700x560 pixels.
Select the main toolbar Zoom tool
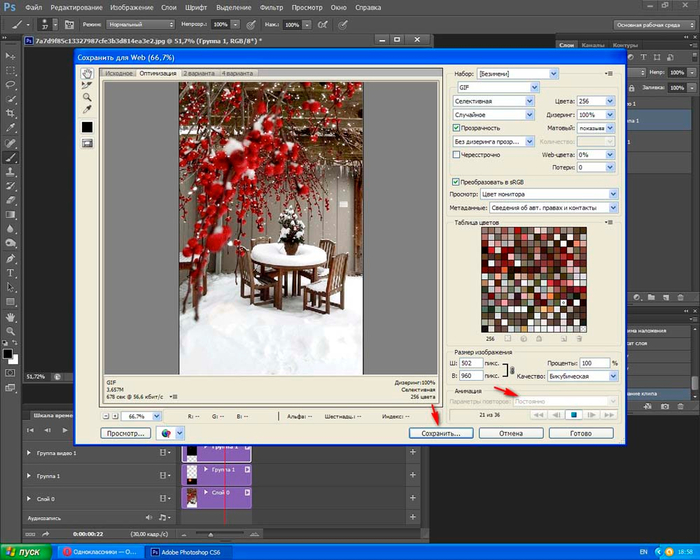pos(10,331)
